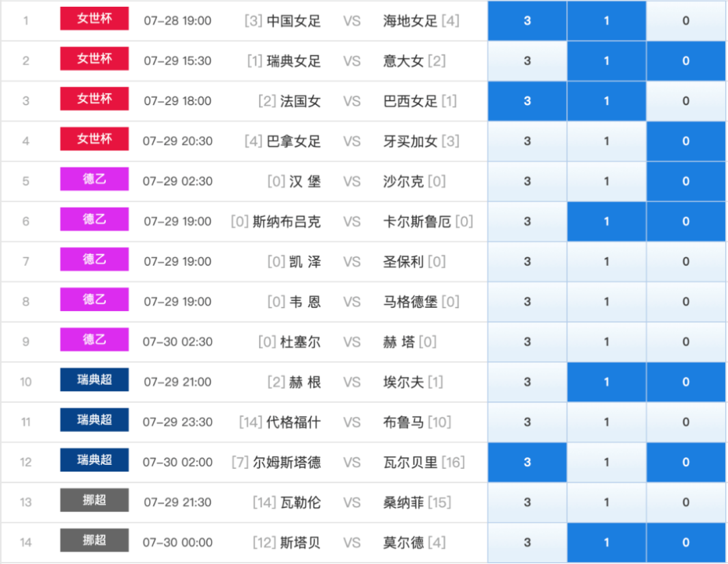Viewport: 728px width, 564px height.
Task: Open team 布鲁马
Action: pyautogui.click(x=403, y=422)
